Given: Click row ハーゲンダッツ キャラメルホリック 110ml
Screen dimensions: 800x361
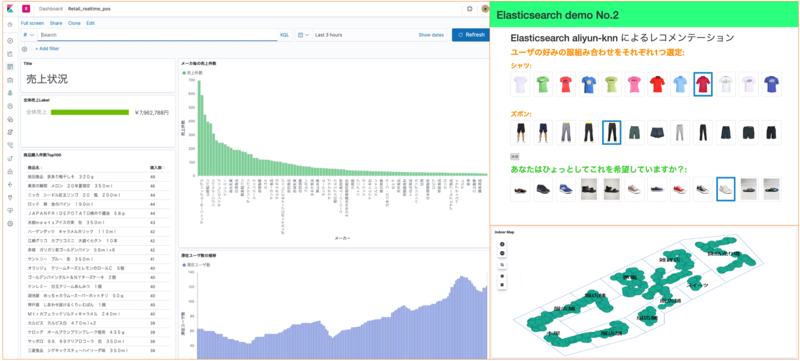Looking at the screenshot, I should (x=98, y=231).
